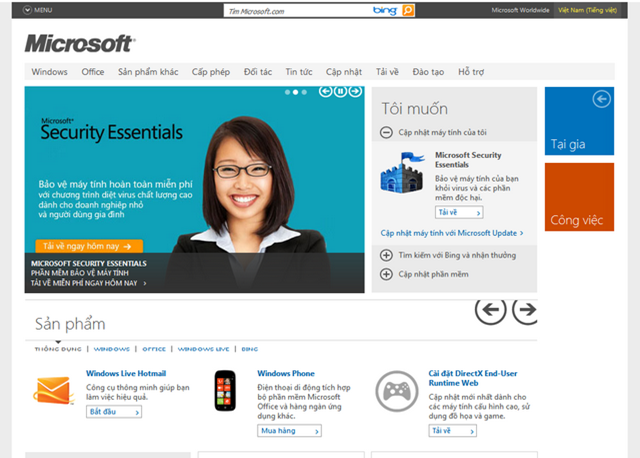Click Tải về button under DirectX

[x=452, y=431]
